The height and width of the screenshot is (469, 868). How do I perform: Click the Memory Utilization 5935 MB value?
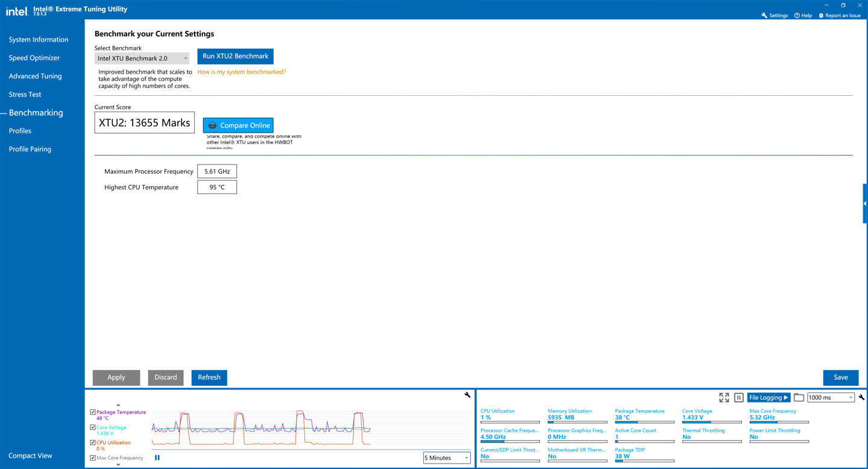pos(561,417)
